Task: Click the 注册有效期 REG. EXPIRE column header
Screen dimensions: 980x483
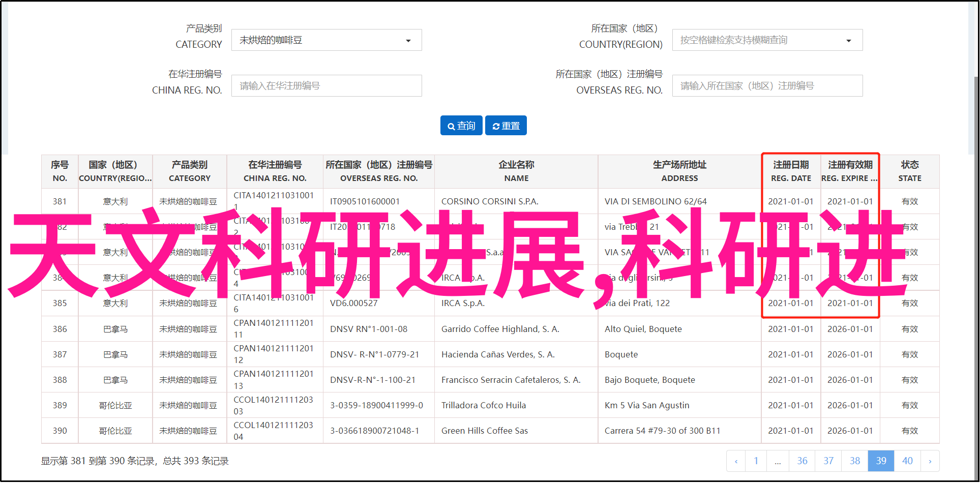Action: 850,171
